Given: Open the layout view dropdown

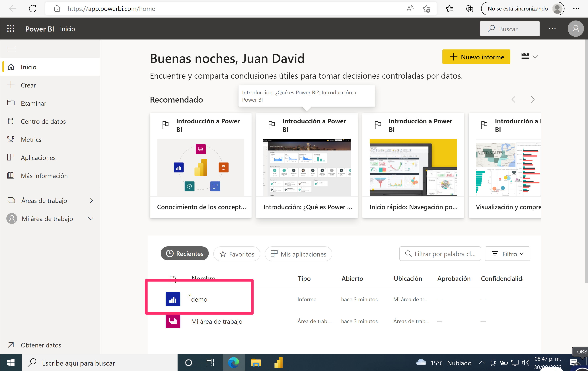Looking at the screenshot, I should tap(529, 57).
